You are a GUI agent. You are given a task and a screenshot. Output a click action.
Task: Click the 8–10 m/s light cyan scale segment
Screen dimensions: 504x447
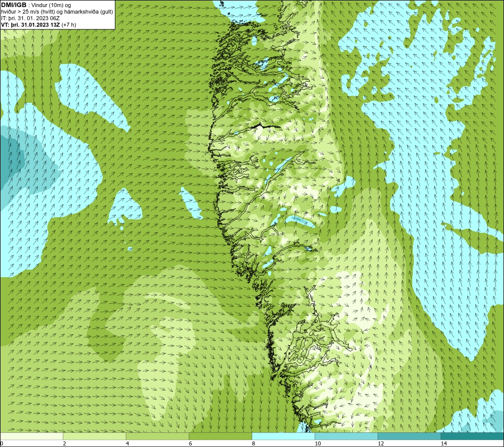(x=283, y=436)
